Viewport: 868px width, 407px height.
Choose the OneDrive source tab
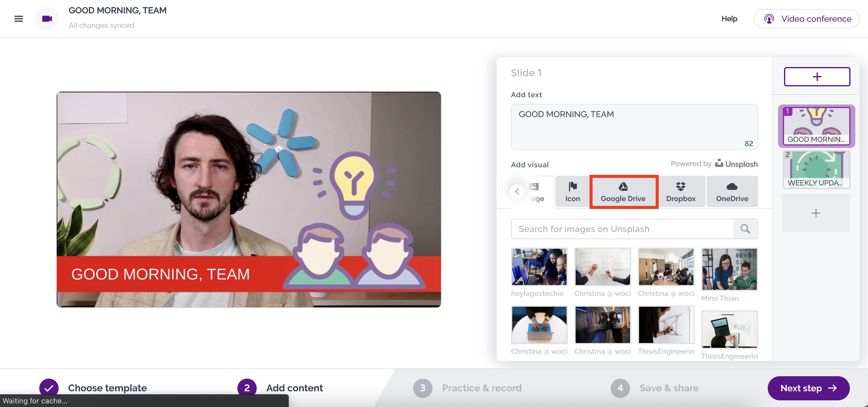click(x=732, y=192)
